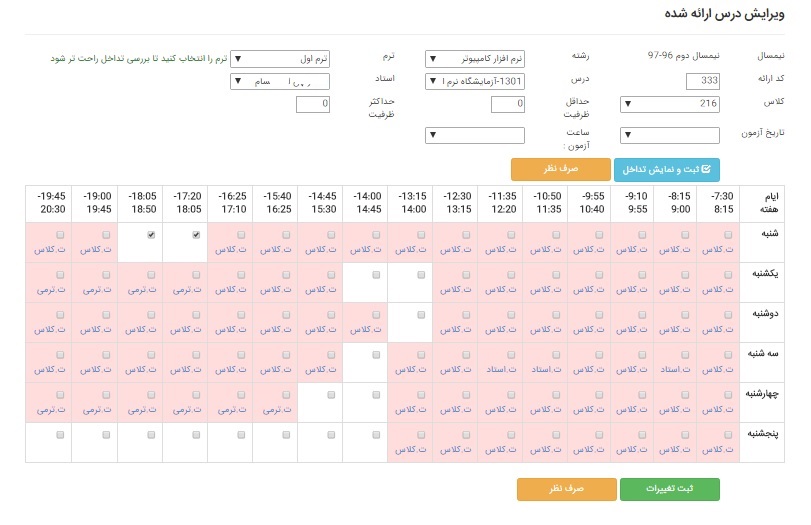Expand the کلاس dropdown showing 216
The image size is (811, 525).
coord(669,103)
